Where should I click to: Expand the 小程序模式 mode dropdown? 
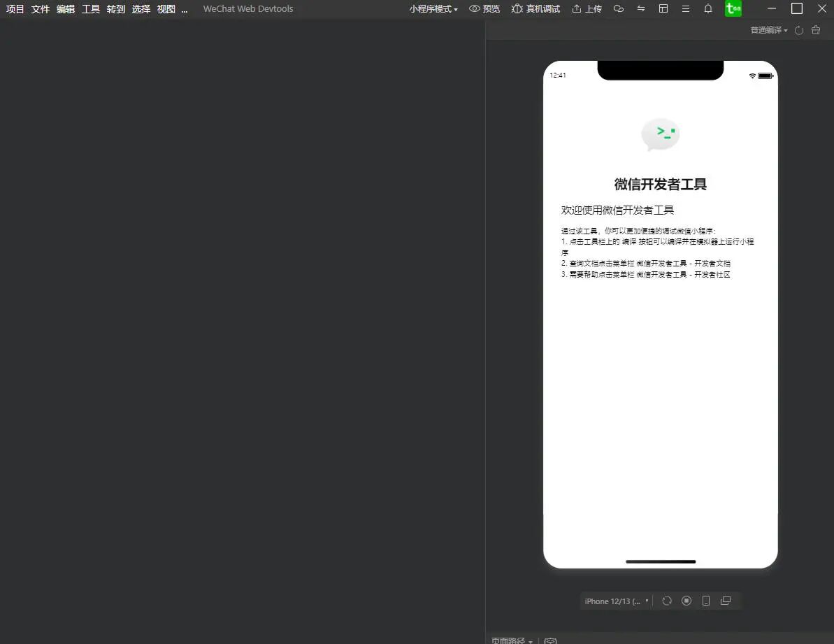433,9
